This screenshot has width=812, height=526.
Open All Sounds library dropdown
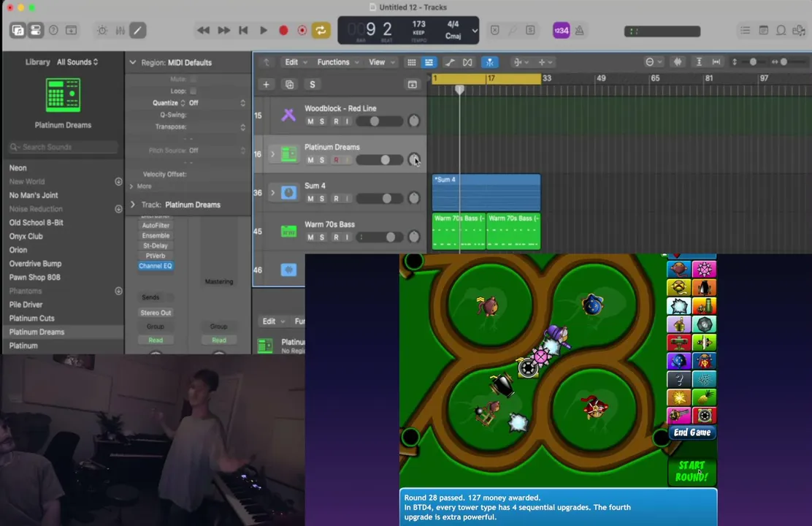(77, 61)
